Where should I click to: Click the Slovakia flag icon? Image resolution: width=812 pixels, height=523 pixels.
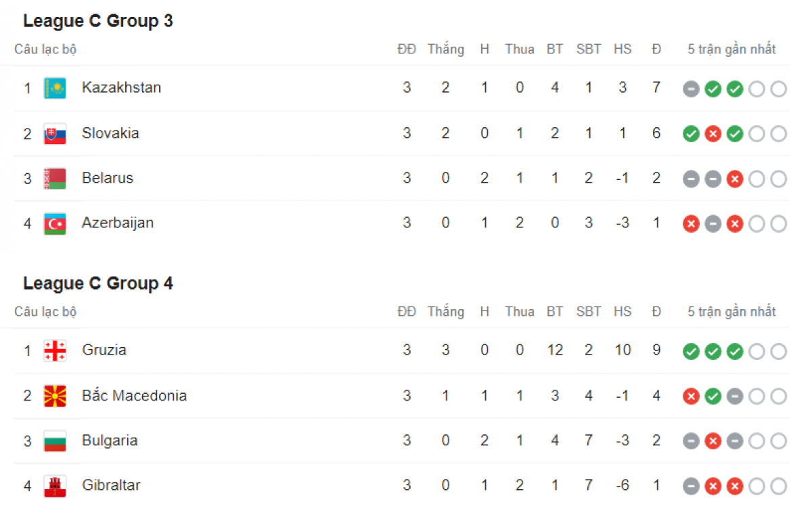[x=55, y=133]
